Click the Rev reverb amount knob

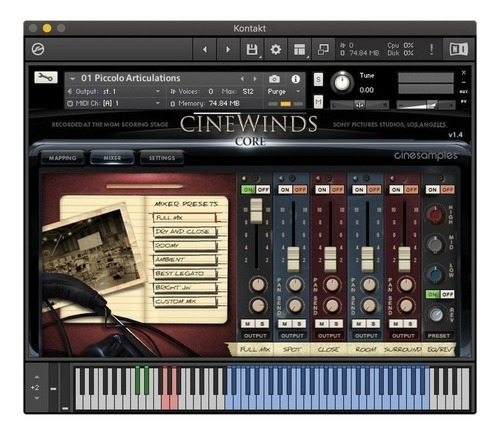(x=436, y=315)
